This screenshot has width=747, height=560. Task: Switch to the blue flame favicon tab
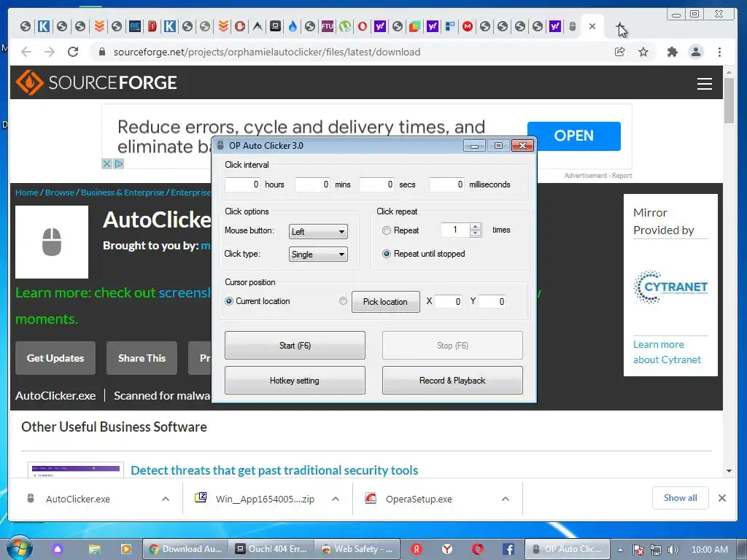tap(293, 26)
